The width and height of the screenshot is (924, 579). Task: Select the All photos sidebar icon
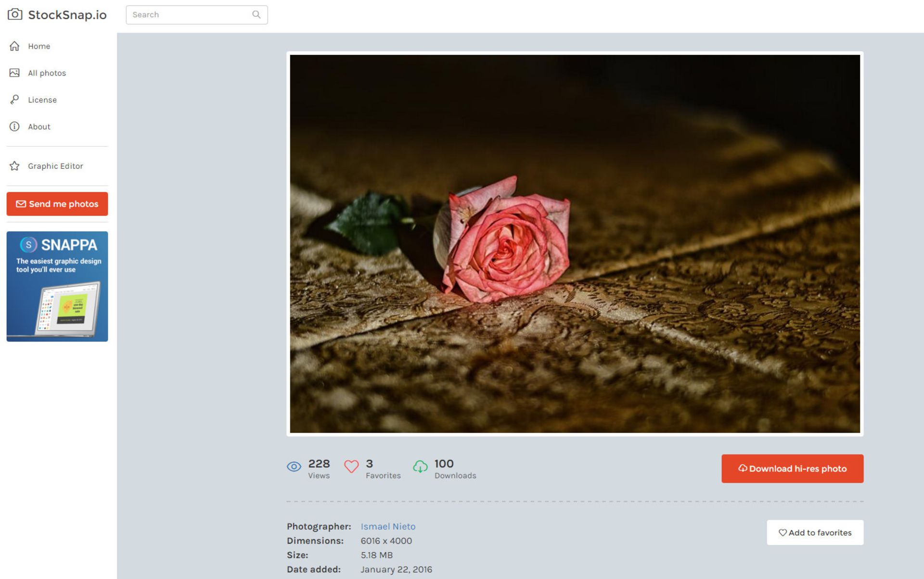tap(14, 73)
